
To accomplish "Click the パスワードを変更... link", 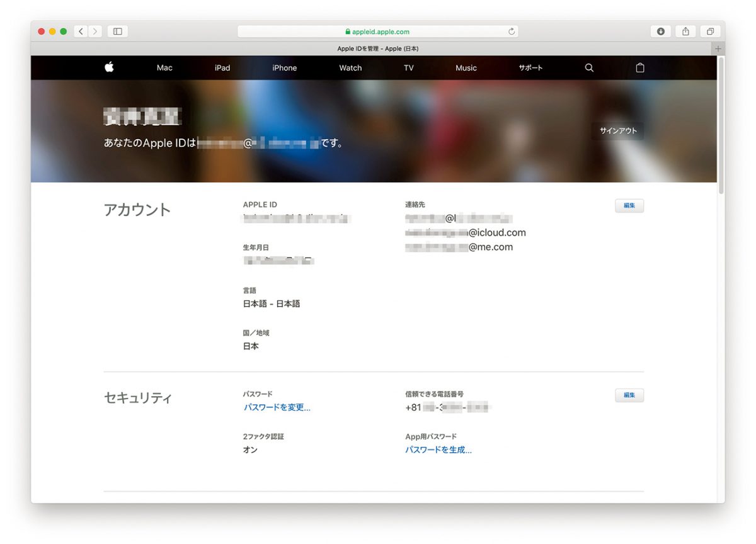I will click(277, 407).
